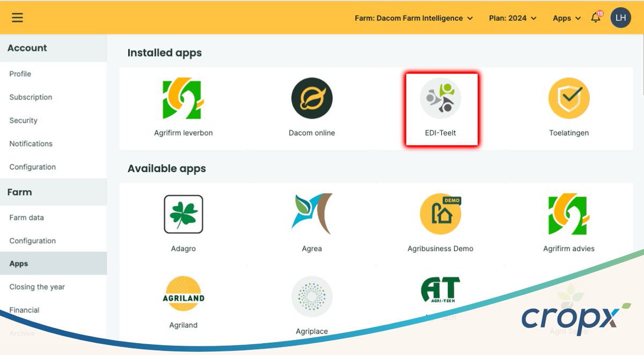This screenshot has height=355, width=644.
Task: Click the Agrea label
Action: [312, 249]
